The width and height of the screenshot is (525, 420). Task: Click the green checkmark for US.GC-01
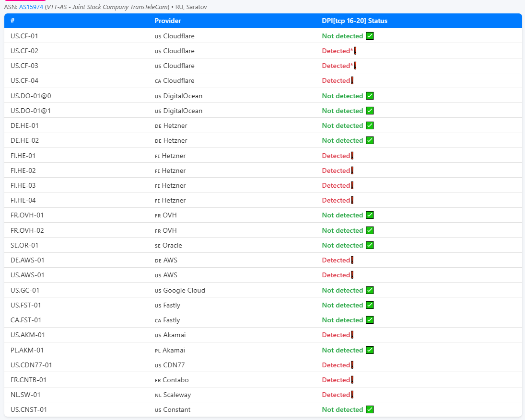(370, 290)
